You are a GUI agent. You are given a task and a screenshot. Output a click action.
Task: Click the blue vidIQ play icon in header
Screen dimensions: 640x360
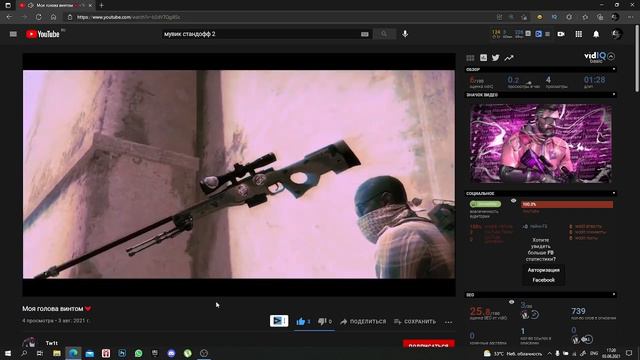point(538,34)
